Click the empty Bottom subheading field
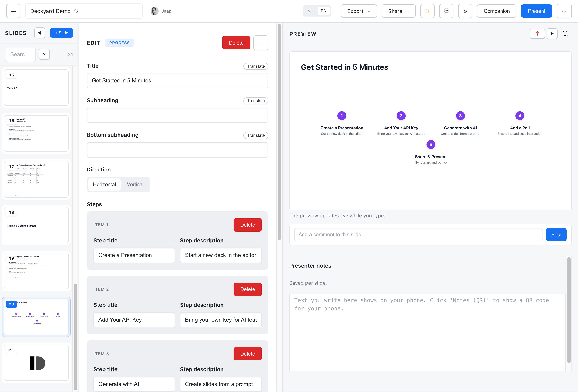This screenshot has width=578, height=392. 177,150
